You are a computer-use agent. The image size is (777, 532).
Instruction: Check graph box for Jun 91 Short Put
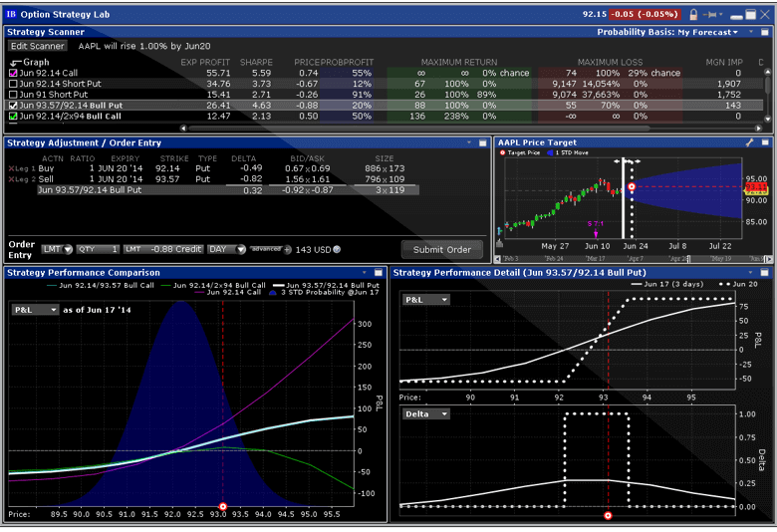pos(13,95)
